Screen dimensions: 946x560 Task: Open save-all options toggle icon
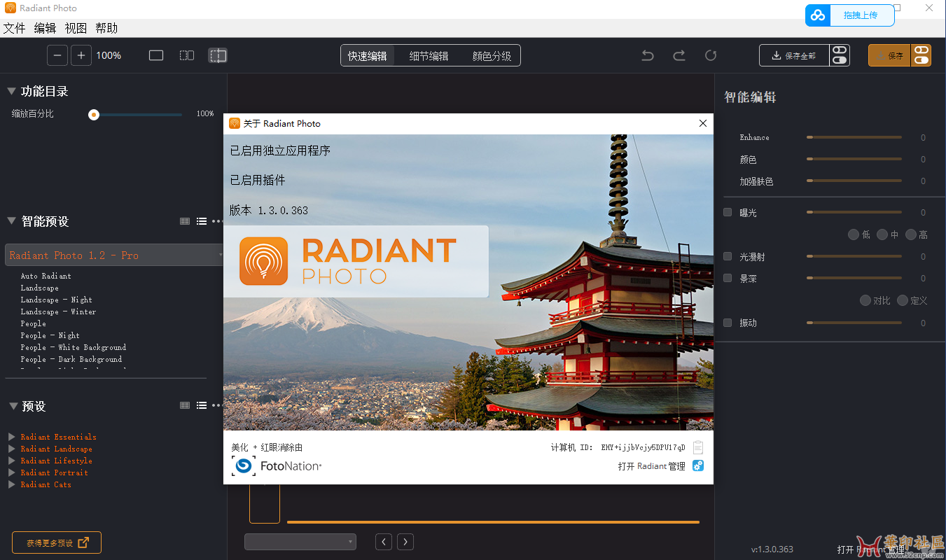[840, 55]
